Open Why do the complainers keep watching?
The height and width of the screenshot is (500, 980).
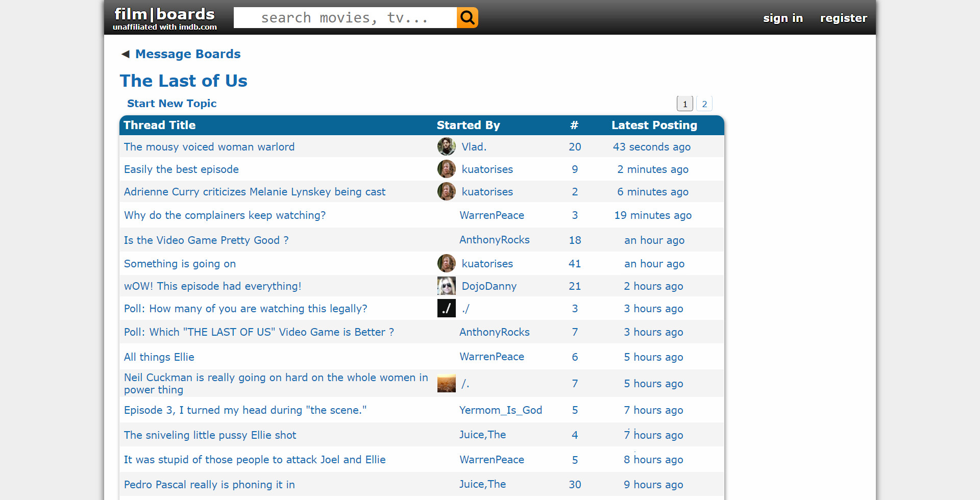[225, 215]
